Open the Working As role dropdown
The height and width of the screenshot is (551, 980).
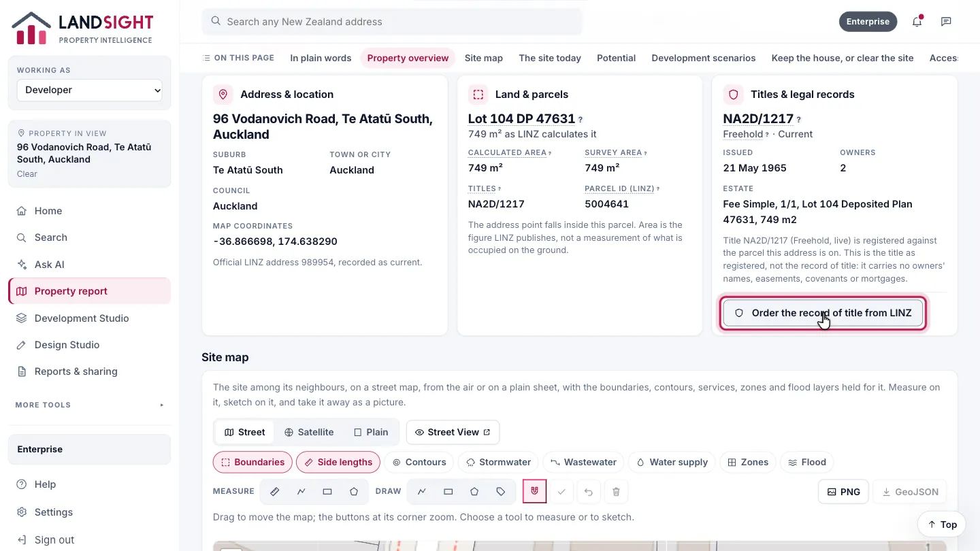[x=90, y=90]
